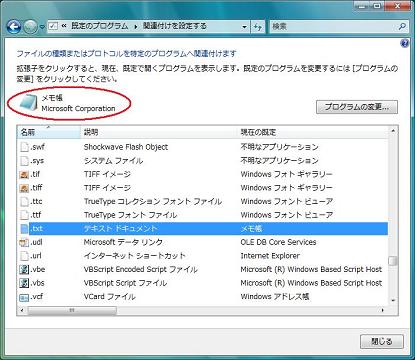Sort by the 説明 column header
This screenshot has width=415, height=360.
(159, 132)
